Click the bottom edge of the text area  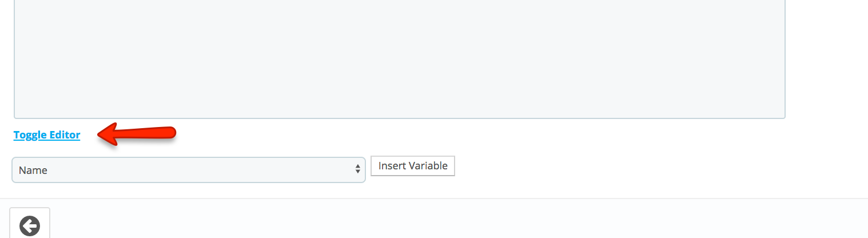point(400,118)
